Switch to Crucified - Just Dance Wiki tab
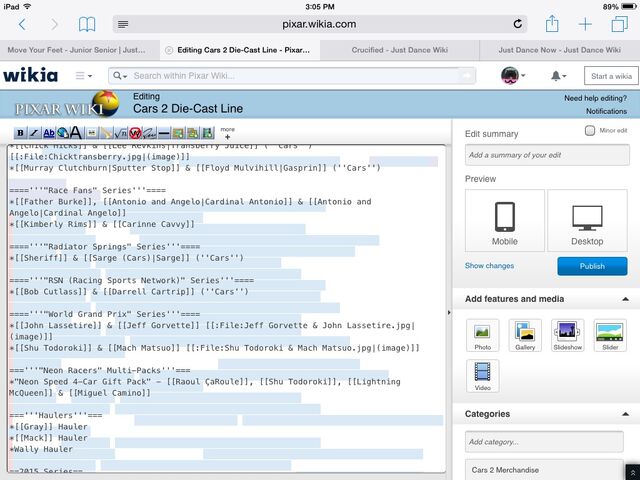 coord(400,50)
